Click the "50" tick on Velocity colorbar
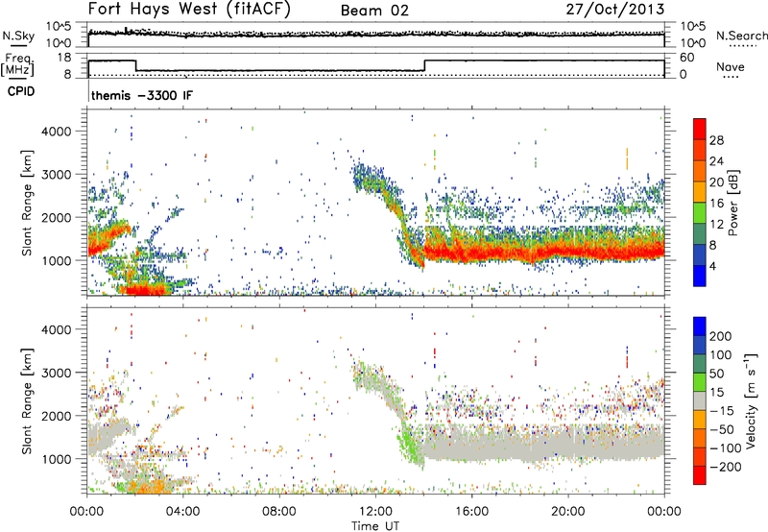768x532 pixels. (716, 374)
